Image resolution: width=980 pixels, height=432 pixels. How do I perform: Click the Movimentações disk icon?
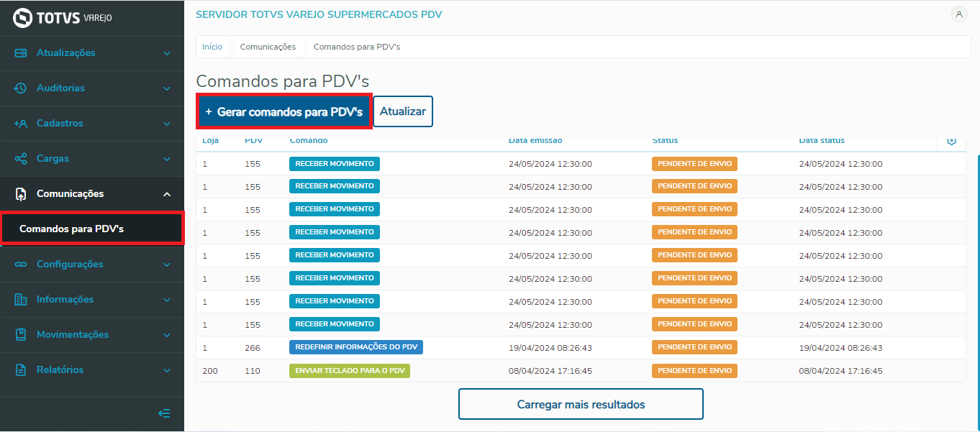(21, 334)
